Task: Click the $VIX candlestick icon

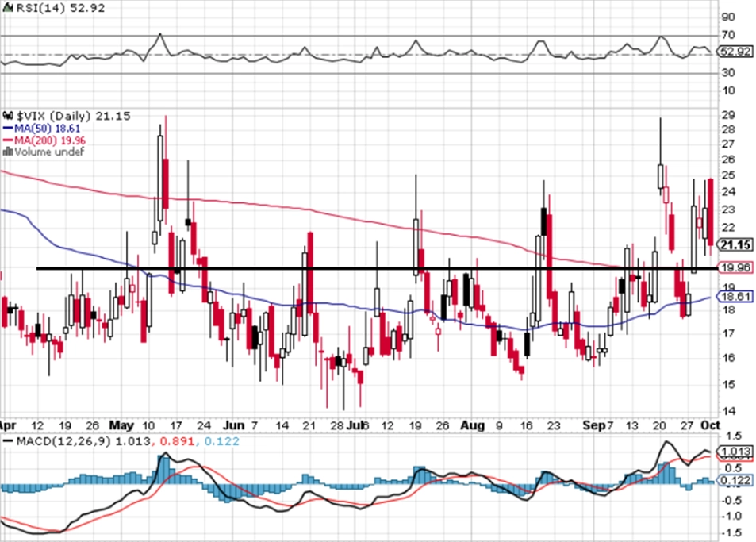Action: [x=8, y=116]
